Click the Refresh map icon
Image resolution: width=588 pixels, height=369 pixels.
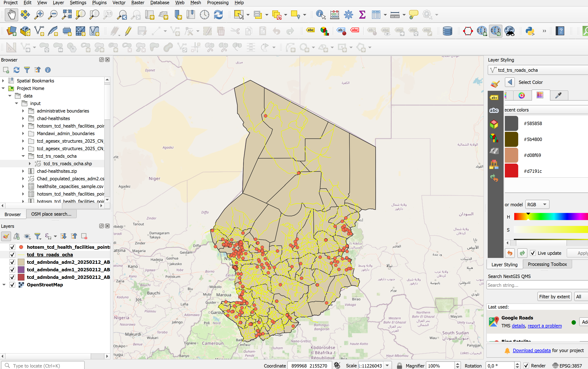(218, 15)
